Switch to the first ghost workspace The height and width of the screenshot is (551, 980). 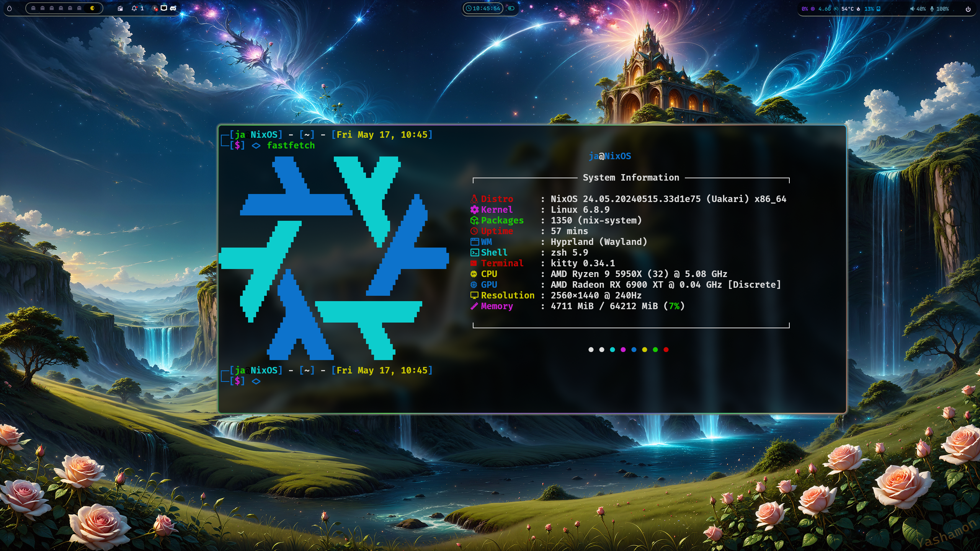(x=33, y=8)
